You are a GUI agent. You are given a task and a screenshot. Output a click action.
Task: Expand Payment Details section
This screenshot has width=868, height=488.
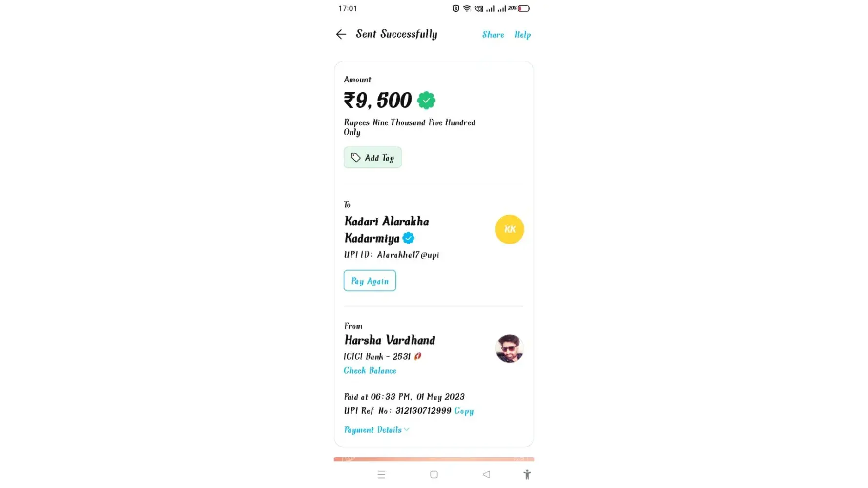pos(376,430)
